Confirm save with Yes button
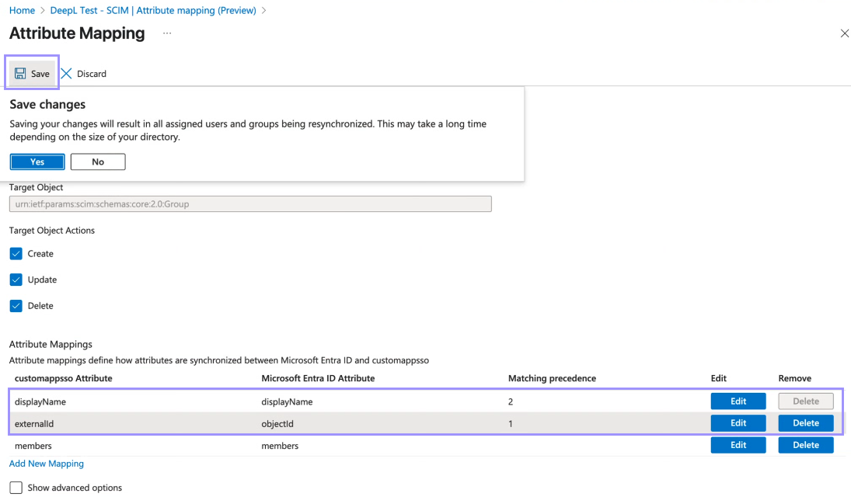Viewport: 851px width, 504px height. point(37,162)
